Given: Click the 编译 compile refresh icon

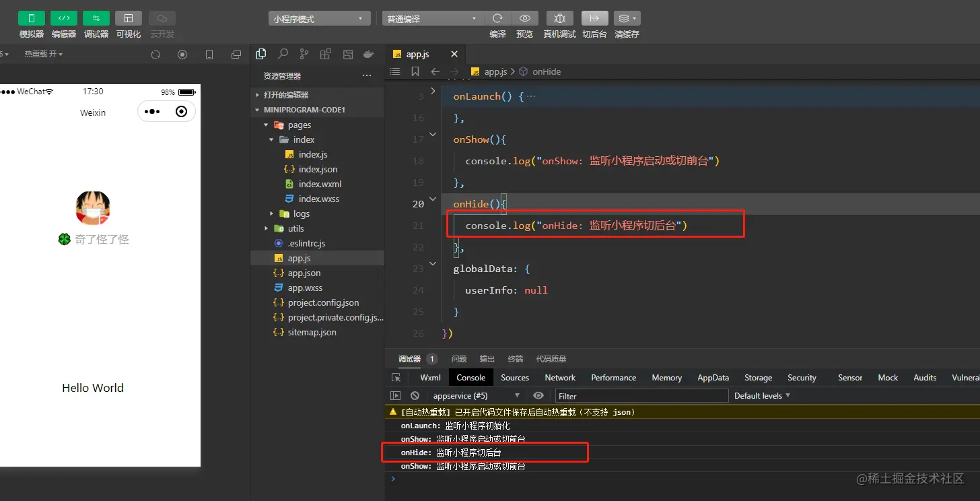Looking at the screenshot, I should (498, 18).
